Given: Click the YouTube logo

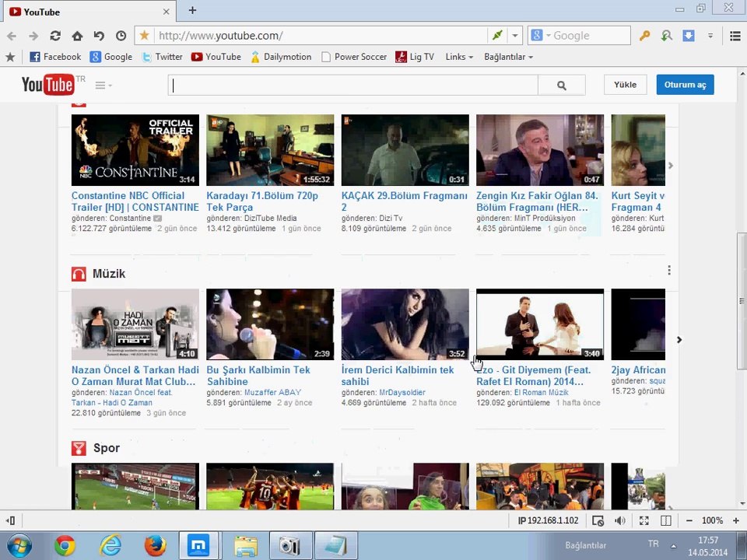Looking at the screenshot, I should tap(47, 85).
